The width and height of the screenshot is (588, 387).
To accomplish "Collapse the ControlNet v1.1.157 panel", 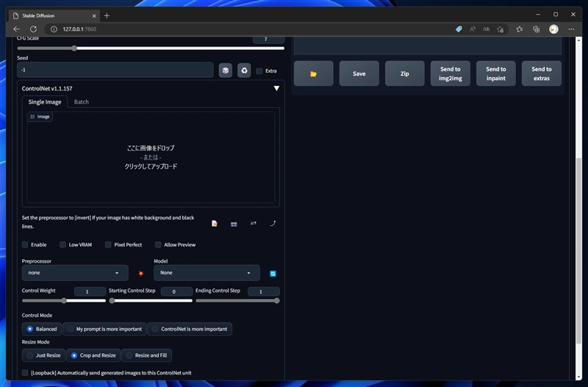I will (276, 88).
